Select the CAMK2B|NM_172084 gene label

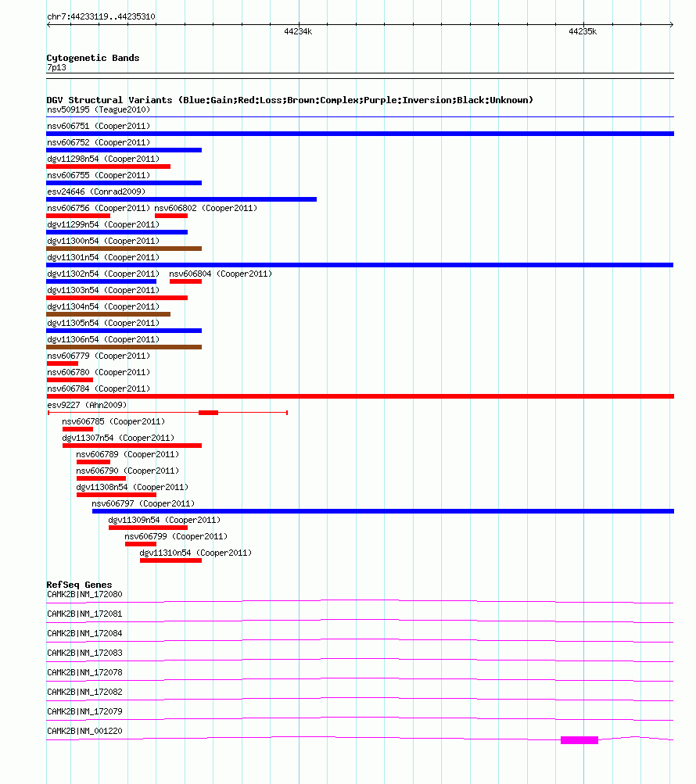point(84,633)
